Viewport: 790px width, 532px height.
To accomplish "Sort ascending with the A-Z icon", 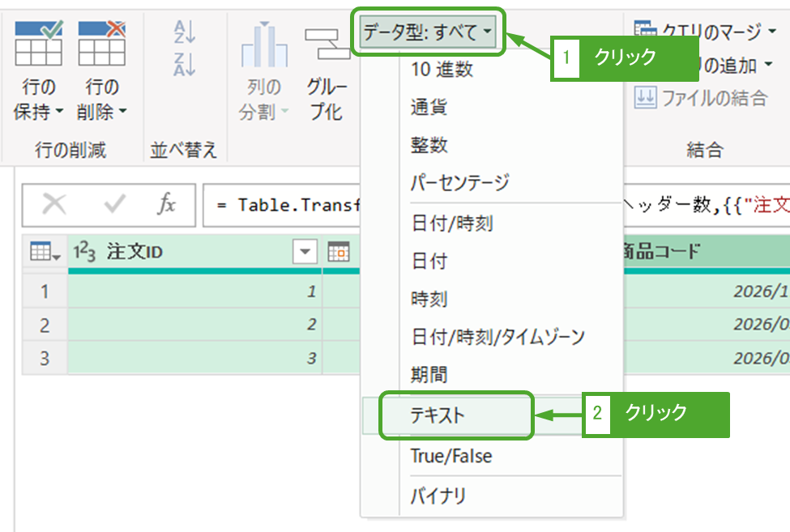I will coord(184,32).
